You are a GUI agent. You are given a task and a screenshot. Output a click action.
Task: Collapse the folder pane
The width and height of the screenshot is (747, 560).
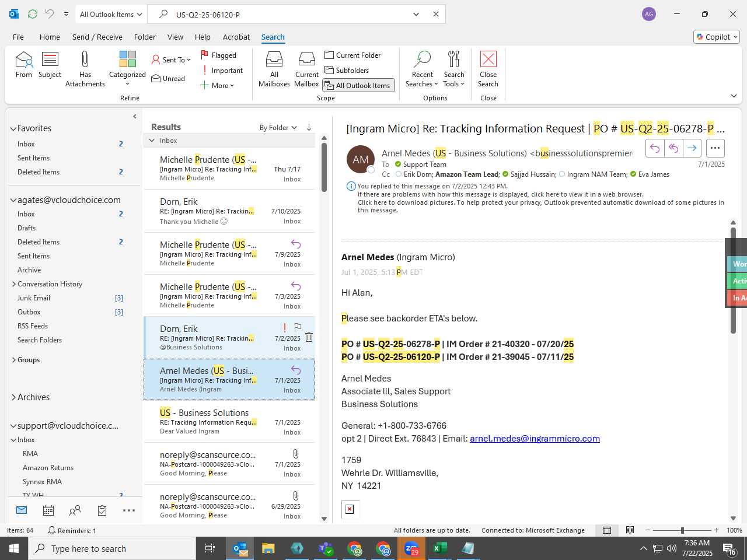(135, 117)
